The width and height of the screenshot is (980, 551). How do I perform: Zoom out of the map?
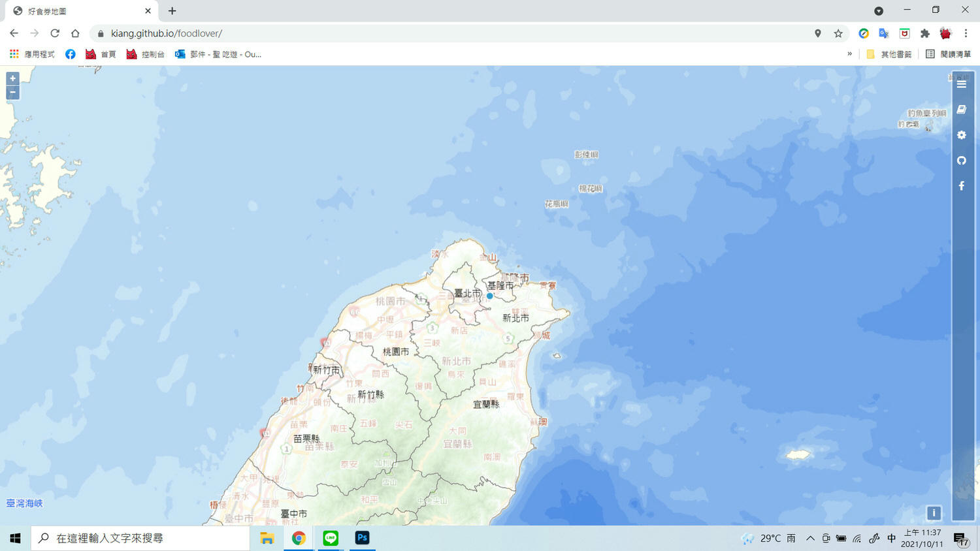click(12, 93)
